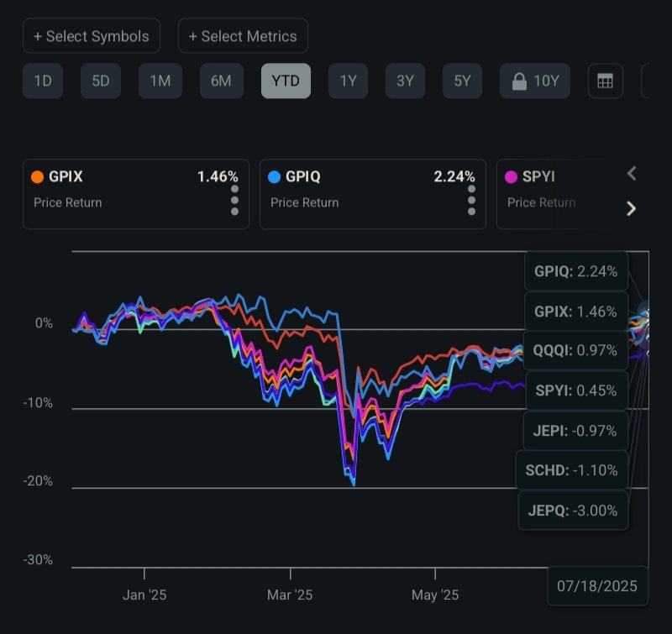The width and height of the screenshot is (672, 634).
Task: Click the GPIQ: 2.24% chart tooltip
Action: (x=576, y=271)
